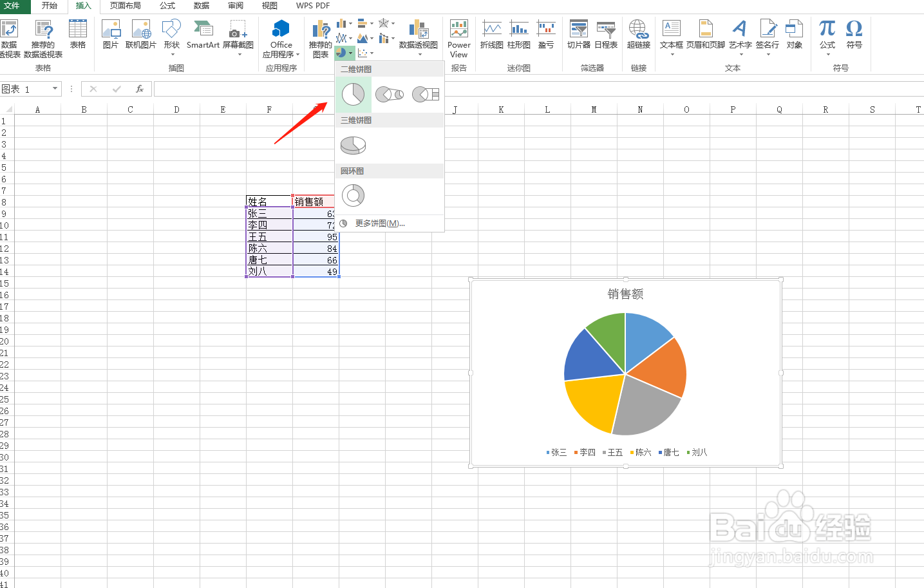This screenshot has width=924, height=588.
Task: Click the insert function fx button
Action: pos(140,89)
